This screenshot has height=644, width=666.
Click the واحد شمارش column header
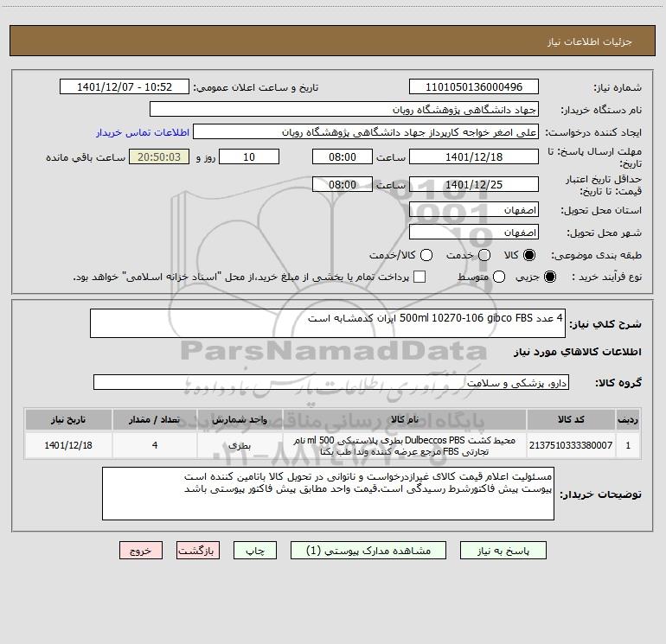(240, 419)
